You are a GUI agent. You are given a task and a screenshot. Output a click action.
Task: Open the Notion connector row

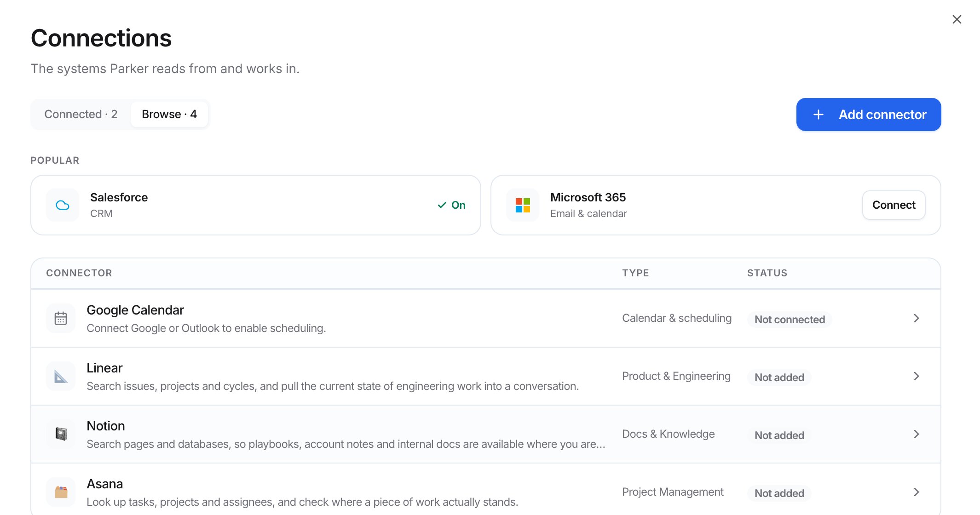pos(486,434)
